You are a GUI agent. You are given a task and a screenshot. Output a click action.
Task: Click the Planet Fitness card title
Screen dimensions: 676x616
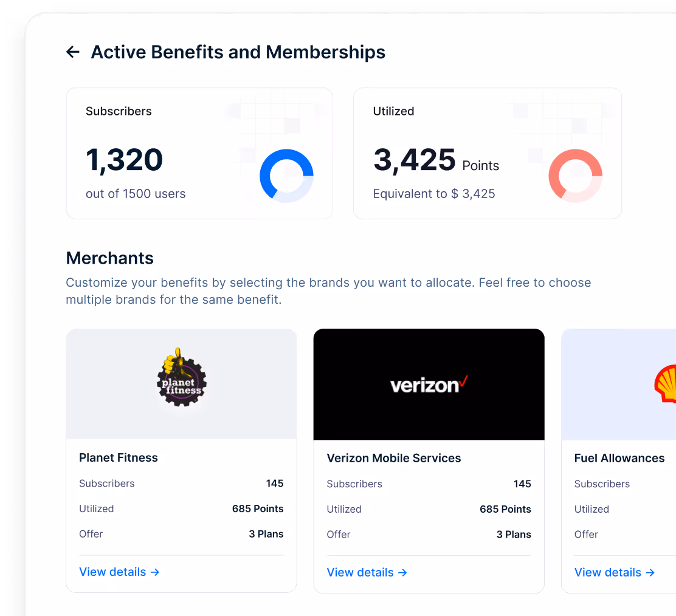(119, 457)
